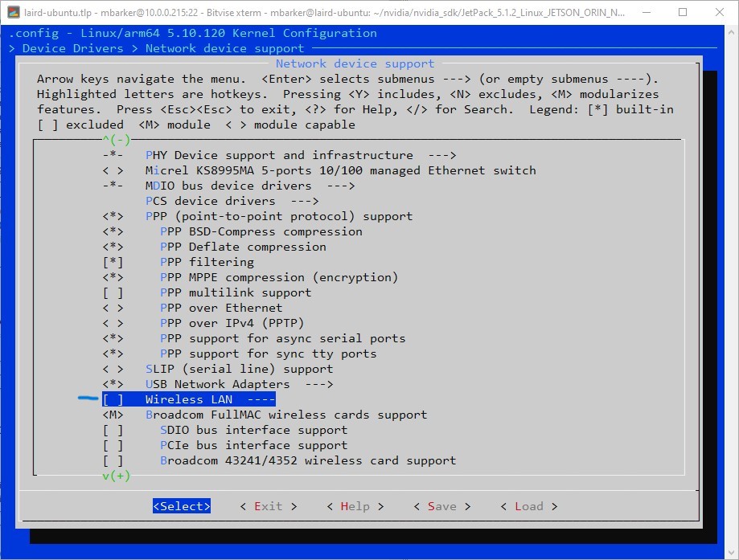The height and width of the screenshot is (560, 739).
Task: Toggle the Wireless LAN checkbox
Action: (113, 399)
